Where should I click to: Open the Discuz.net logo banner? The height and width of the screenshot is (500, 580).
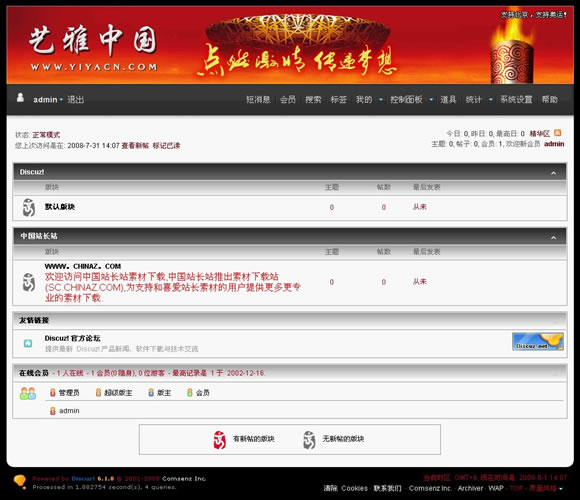coord(538,341)
